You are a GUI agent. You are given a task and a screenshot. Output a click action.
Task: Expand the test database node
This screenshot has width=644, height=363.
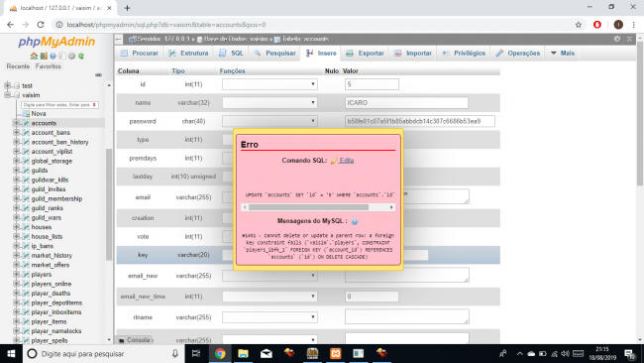point(7,85)
